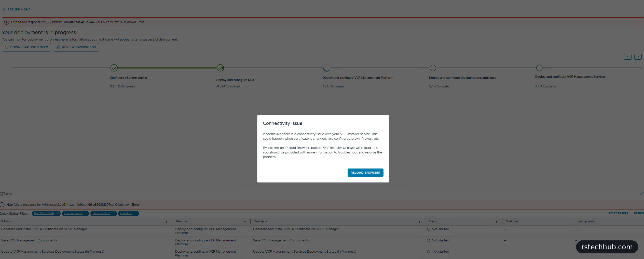Click '132 / 132 Completed' text
Image resolution: width=644 pixels, height=259 pixels.
(x=122, y=87)
